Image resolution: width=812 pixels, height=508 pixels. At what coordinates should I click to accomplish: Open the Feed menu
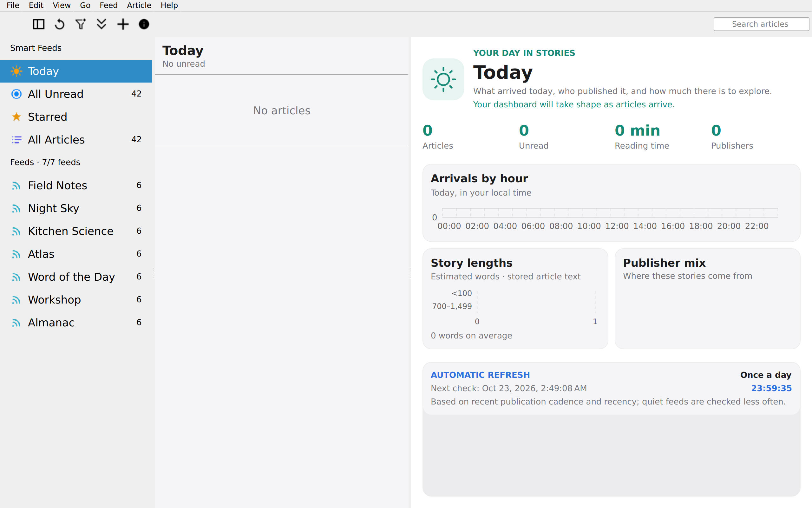(108, 5)
